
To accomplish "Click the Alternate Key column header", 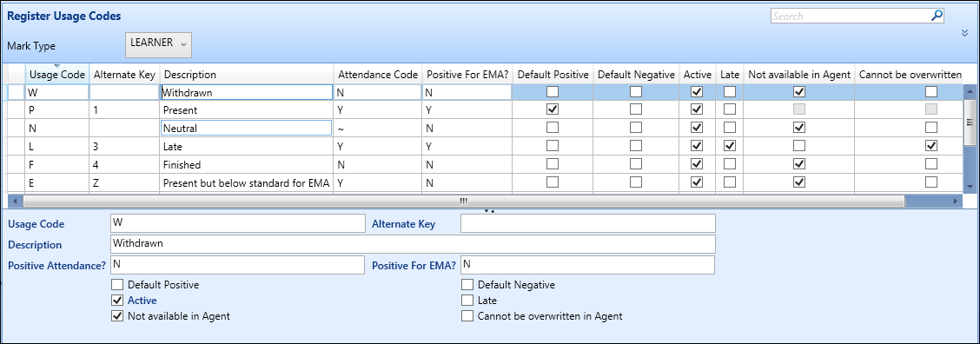I will [x=124, y=75].
